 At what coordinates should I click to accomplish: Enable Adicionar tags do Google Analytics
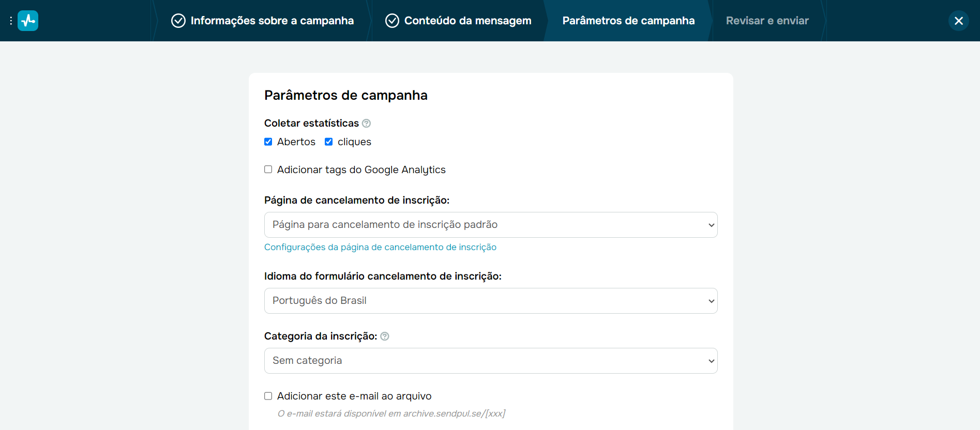268,170
